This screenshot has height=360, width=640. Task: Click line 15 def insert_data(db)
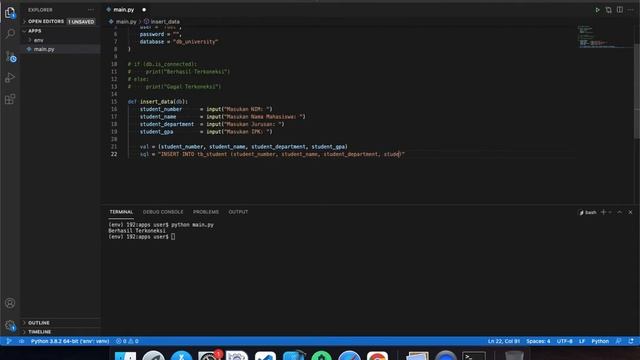coord(158,102)
